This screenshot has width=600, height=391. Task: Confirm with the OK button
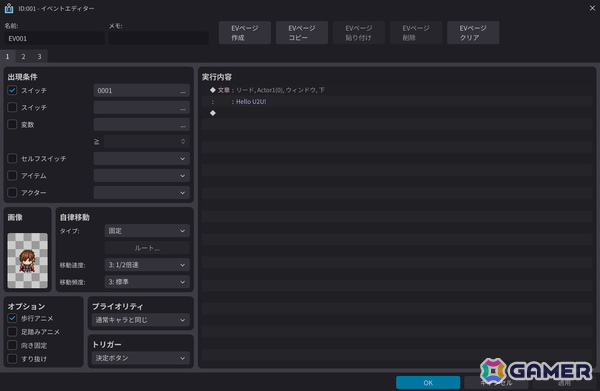(x=428, y=382)
